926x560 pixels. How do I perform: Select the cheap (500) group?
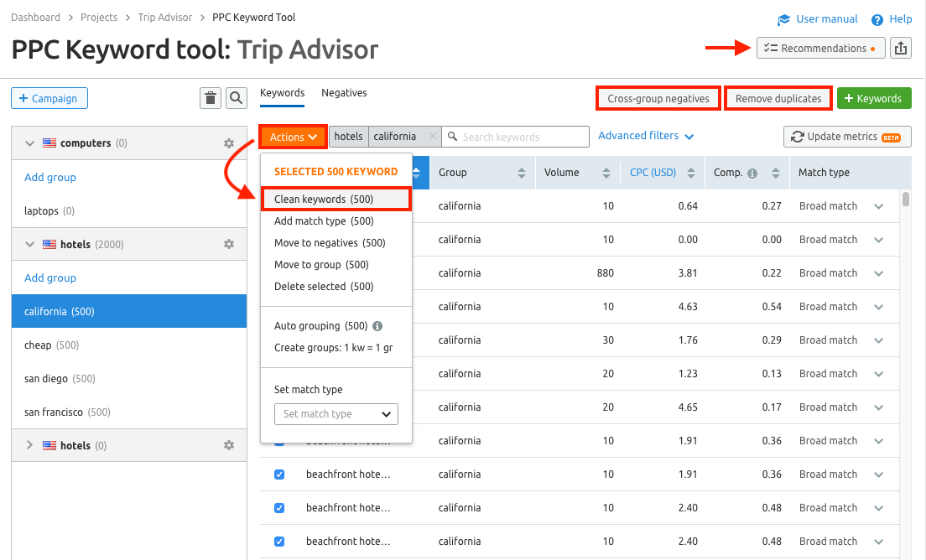coord(128,345)
